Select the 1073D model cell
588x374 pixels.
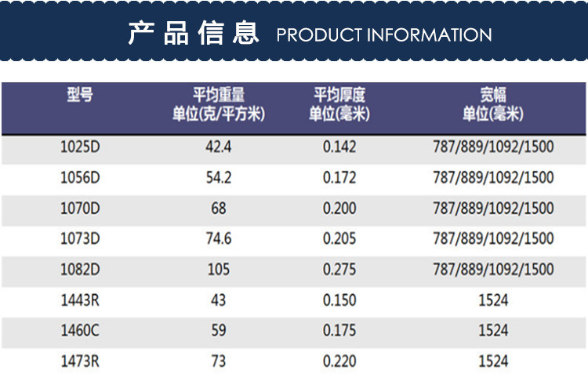tap(80, 238)
